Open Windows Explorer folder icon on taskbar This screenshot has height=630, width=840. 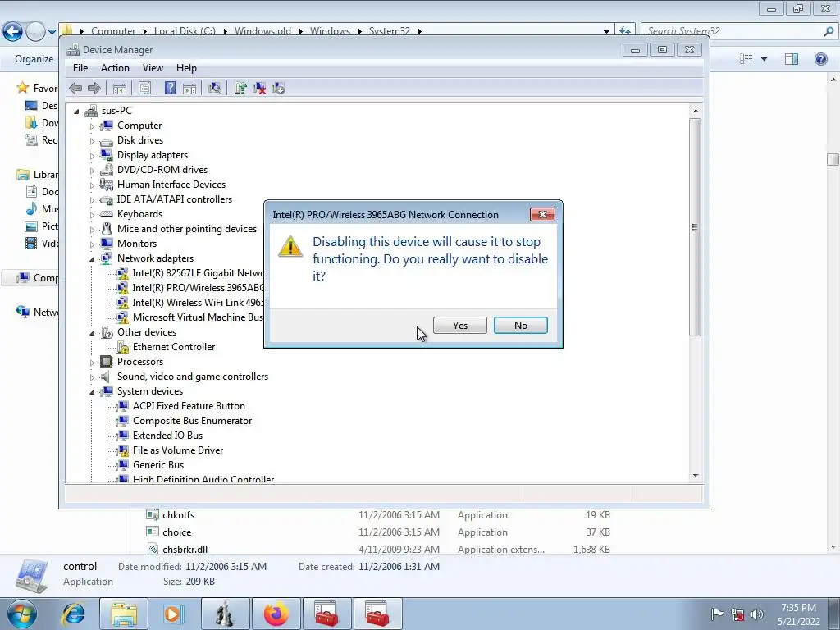click(x=124, y=614)
